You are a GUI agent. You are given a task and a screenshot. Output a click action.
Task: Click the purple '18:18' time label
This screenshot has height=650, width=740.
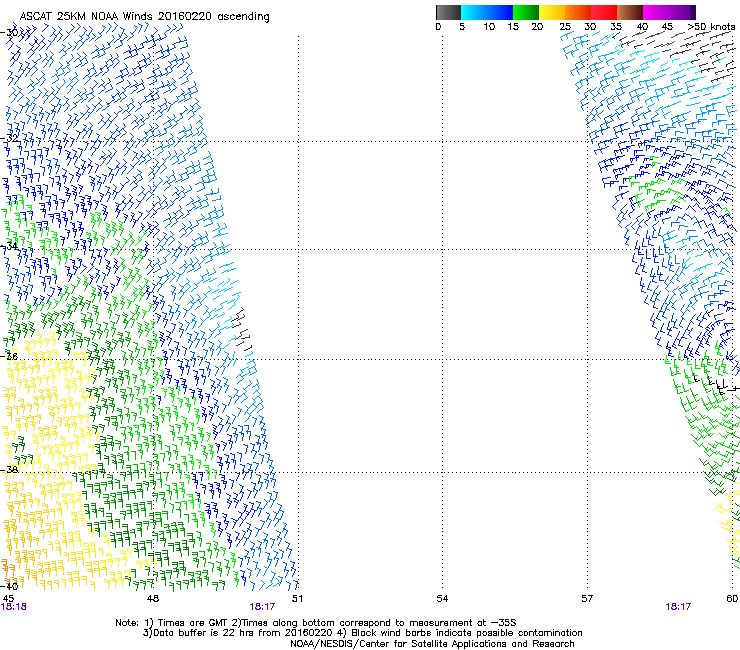(14, 607)
